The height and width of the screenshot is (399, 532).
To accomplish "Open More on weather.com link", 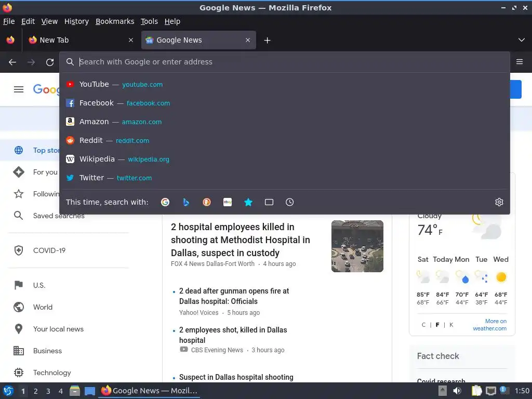I will point(489,325).
